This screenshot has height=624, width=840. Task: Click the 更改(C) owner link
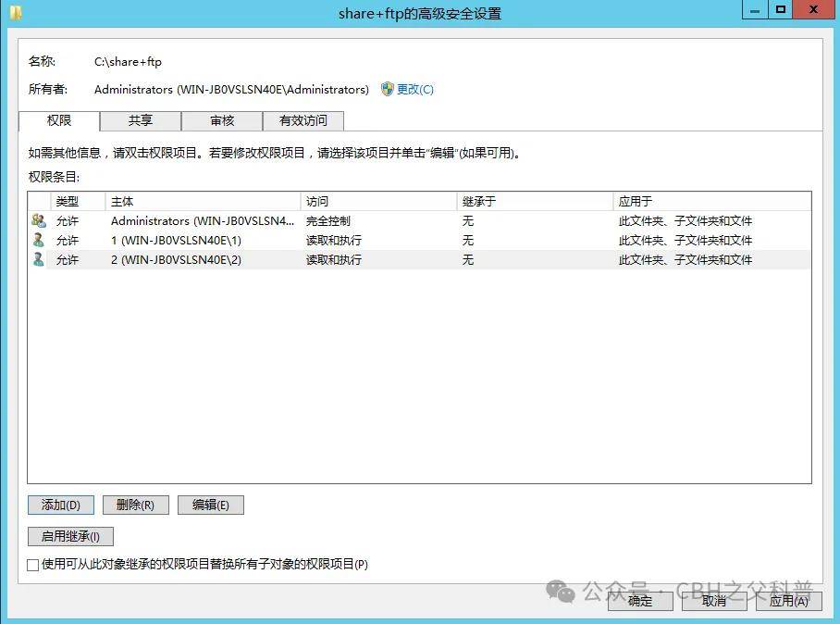tap(414, 89)
